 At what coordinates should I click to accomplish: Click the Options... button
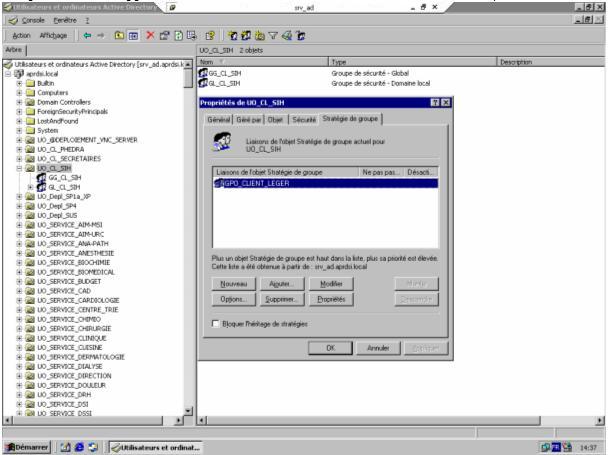click(x=234, y=299)
